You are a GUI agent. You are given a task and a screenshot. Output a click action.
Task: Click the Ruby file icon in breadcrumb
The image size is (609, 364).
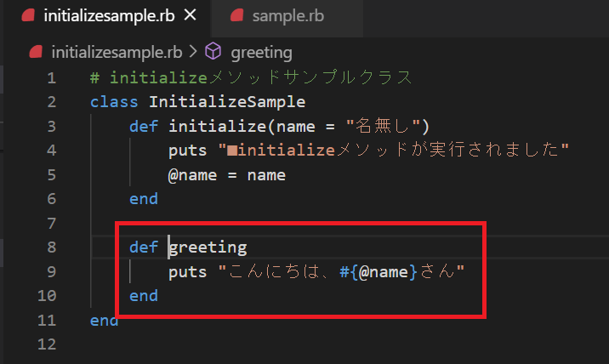(36, 52)
